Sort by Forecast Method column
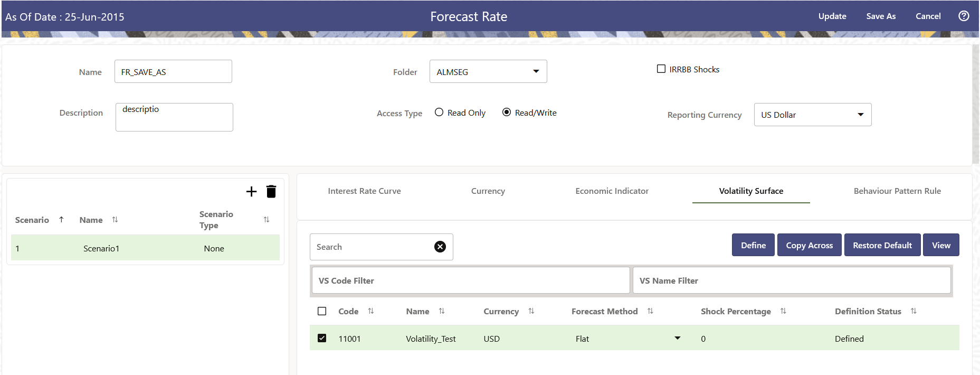Viewport: 980px width, 375px height. (x=650, y=311)
